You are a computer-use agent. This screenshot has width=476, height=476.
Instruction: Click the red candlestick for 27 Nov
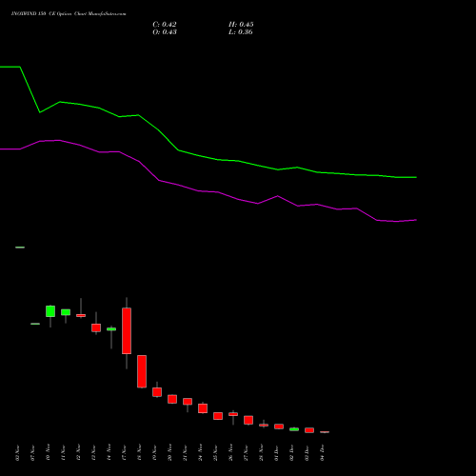coord(248,420)
